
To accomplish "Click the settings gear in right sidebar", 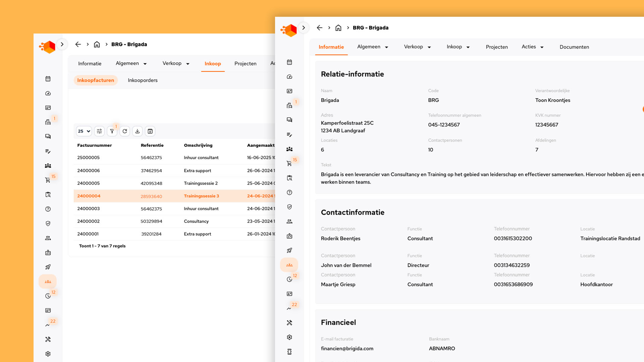I will point(289,337).
